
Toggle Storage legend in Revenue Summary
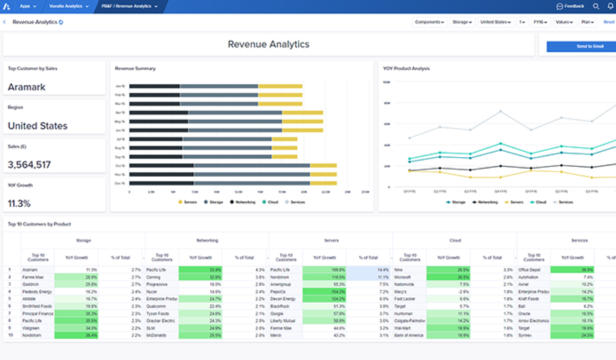[213, 202]
